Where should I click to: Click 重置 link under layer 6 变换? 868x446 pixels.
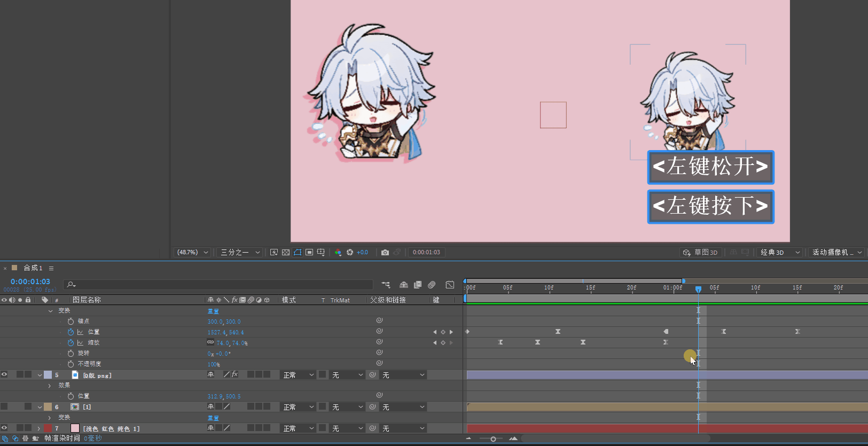[x=213, y=418]
